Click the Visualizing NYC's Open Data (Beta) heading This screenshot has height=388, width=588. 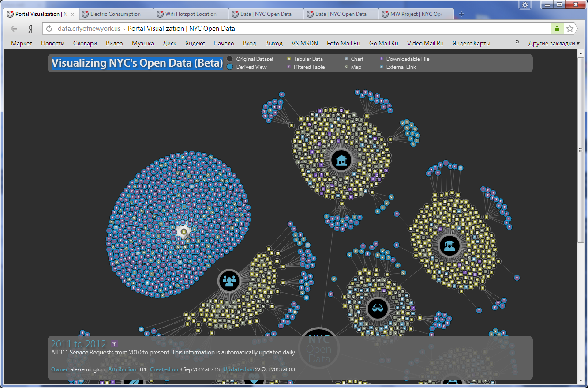(x=137, y=63)
